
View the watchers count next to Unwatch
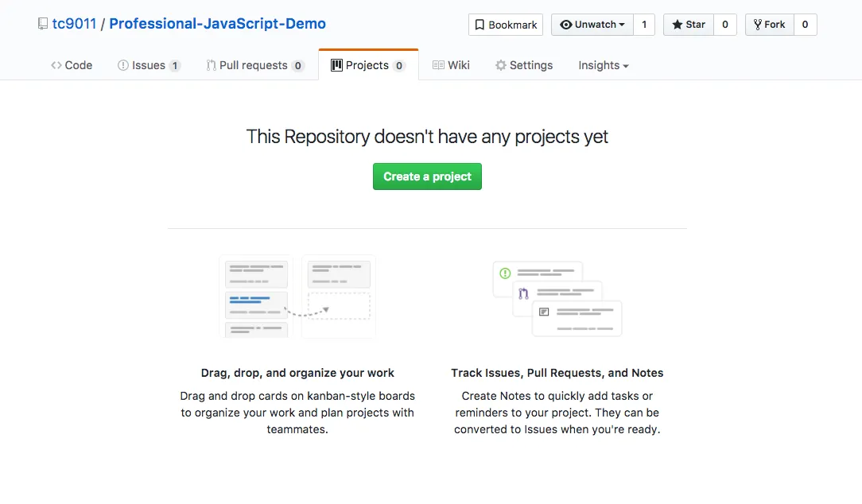(x=644, y=25)
